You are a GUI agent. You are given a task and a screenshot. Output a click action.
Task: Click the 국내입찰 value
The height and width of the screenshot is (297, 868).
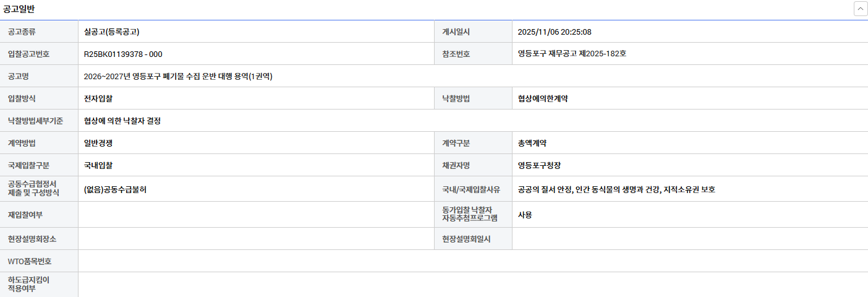click(x=98, y=165)
